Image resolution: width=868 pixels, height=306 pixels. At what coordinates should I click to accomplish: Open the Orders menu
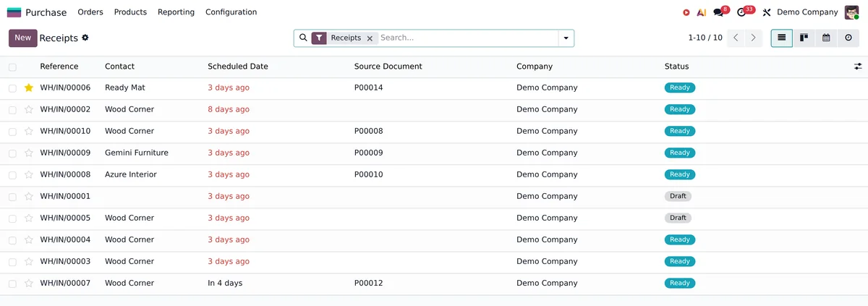90,12
